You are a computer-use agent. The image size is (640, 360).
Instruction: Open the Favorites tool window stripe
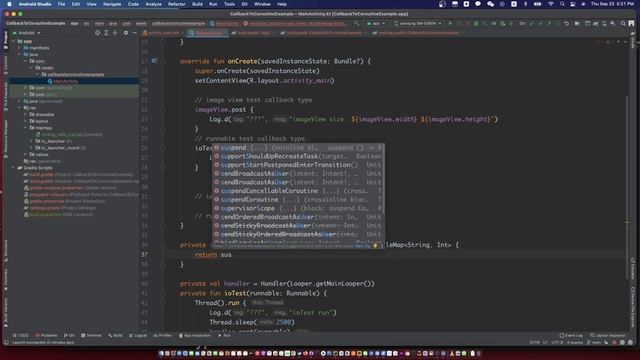pyautogui.click(x=5, y=280)
